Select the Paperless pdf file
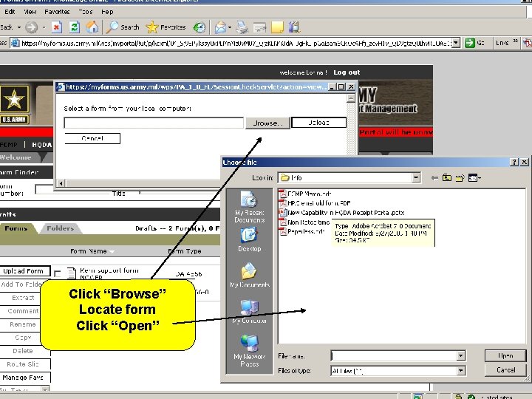Image resolution: width=532 pixels, height=399 pixels. point(301,232)
